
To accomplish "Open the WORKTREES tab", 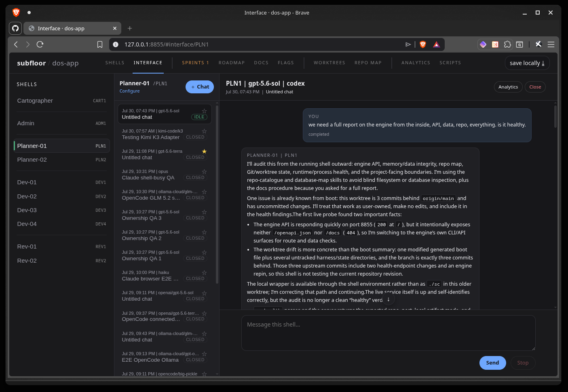I will [329, 63].
